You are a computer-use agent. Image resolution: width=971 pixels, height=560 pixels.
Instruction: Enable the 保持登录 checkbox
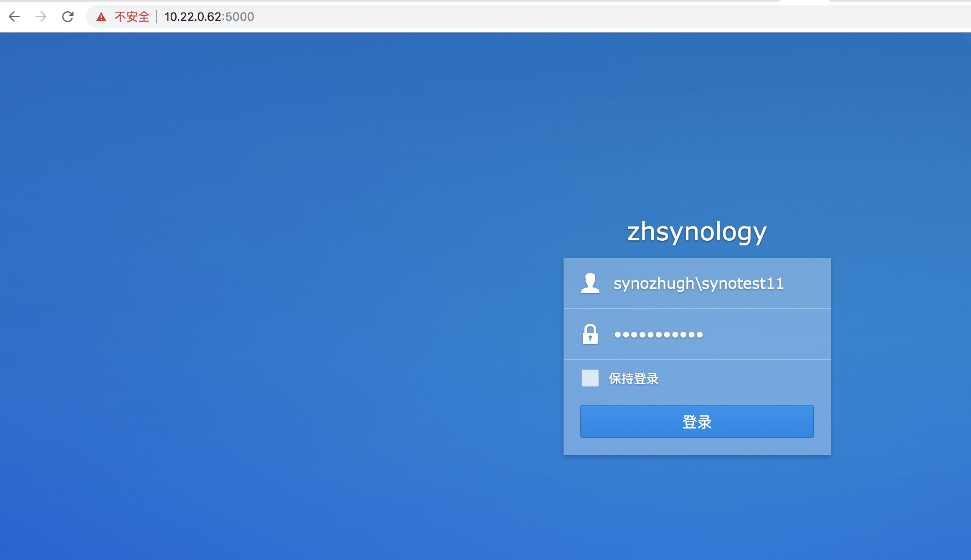[590, 378]
